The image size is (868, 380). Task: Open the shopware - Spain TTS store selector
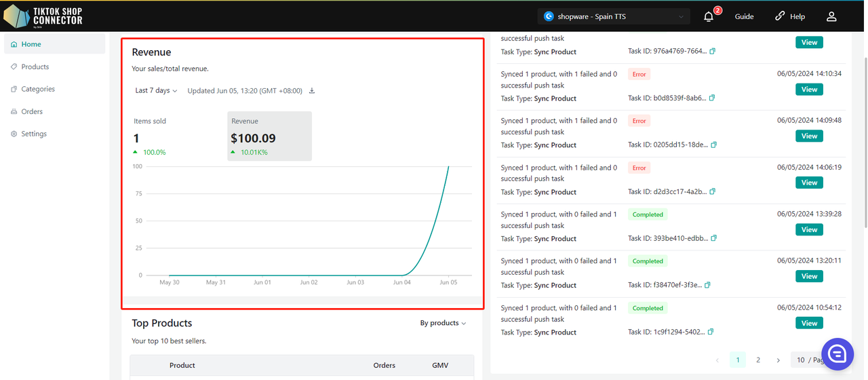[x=614, y=16]
